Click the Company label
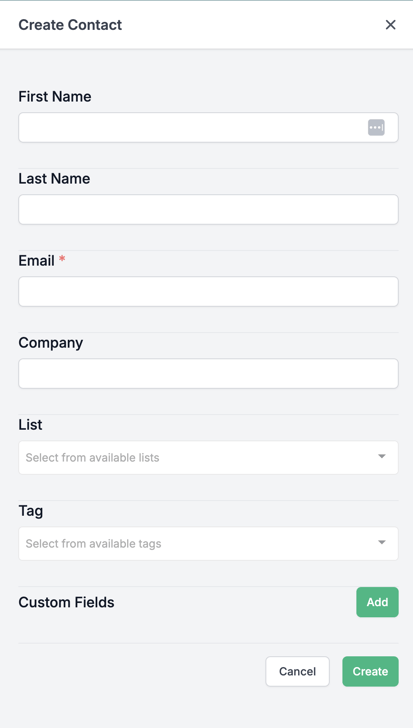413x728 pixels. coord(51,343)
